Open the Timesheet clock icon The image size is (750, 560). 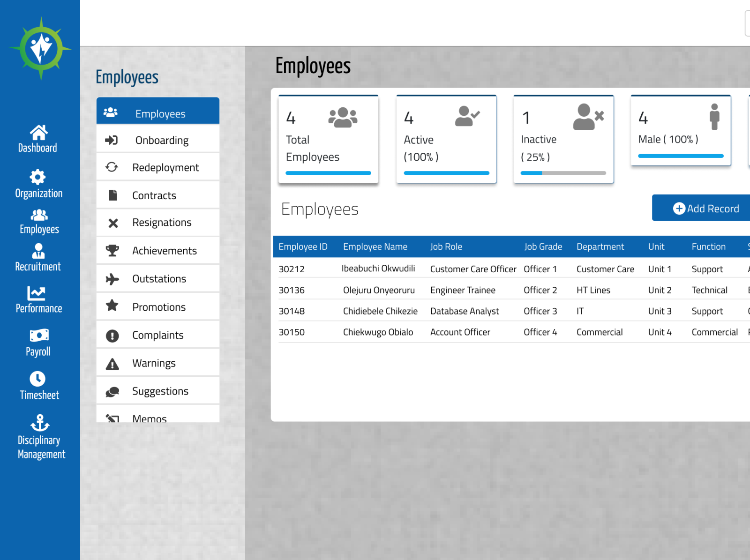tap(38, 379)
